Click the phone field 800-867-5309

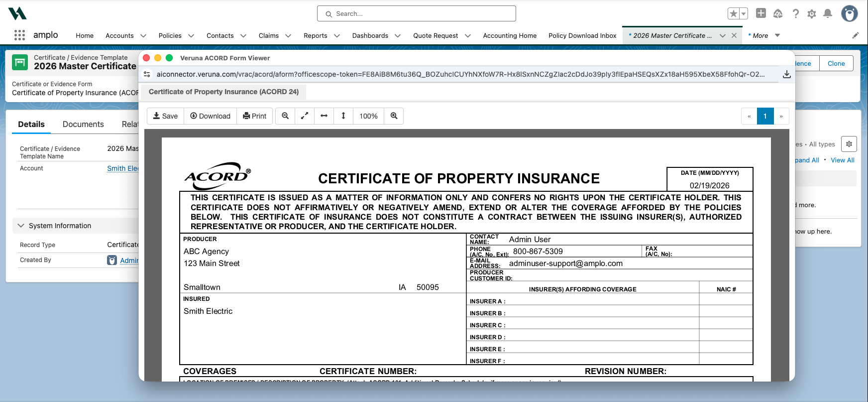pyautogui.click(x=576, y=251)
